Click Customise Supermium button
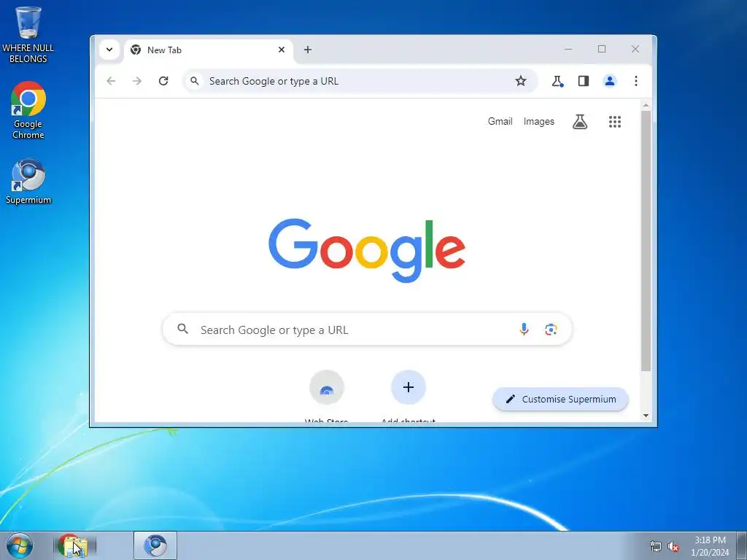This screenshot has height=560, width=747. [x=560, y=399]
